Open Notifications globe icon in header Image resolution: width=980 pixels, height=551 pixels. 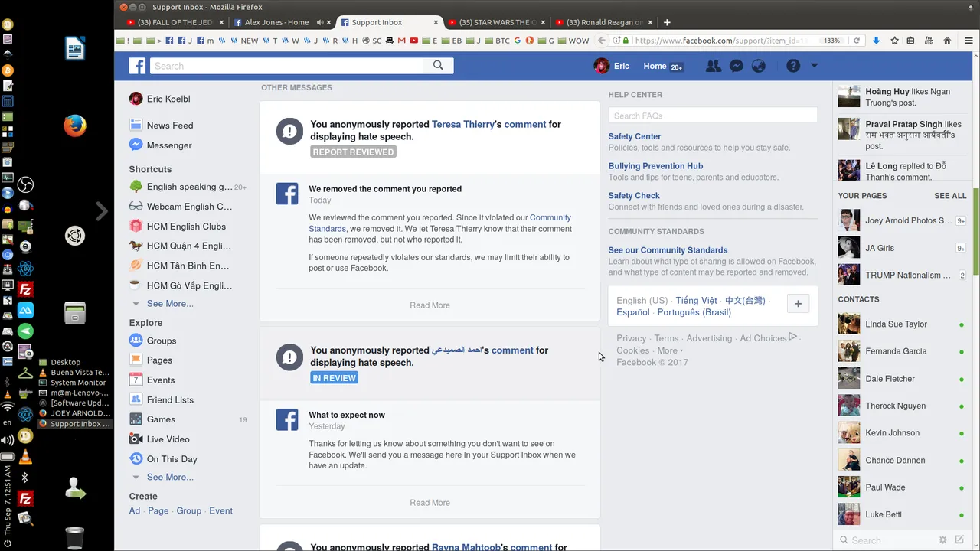pyautogui.click(x=759, y=66)
